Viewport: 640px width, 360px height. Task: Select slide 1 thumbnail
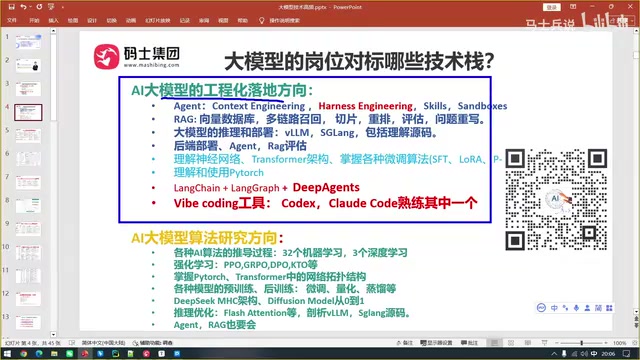28,42
